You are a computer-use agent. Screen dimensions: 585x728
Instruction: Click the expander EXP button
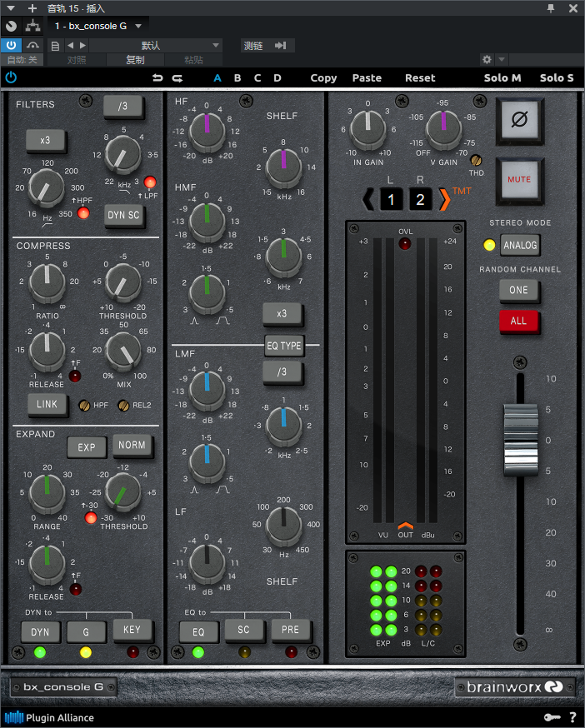87,447
